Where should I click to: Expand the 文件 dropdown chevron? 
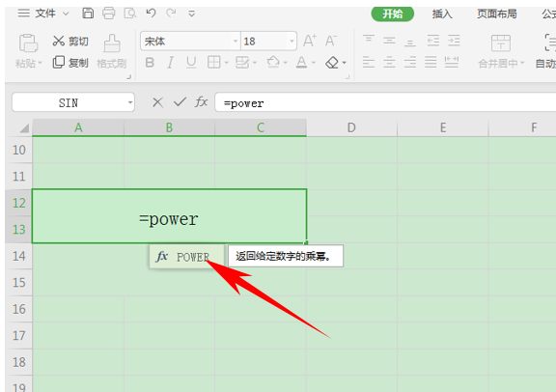(x=66, y=14)
